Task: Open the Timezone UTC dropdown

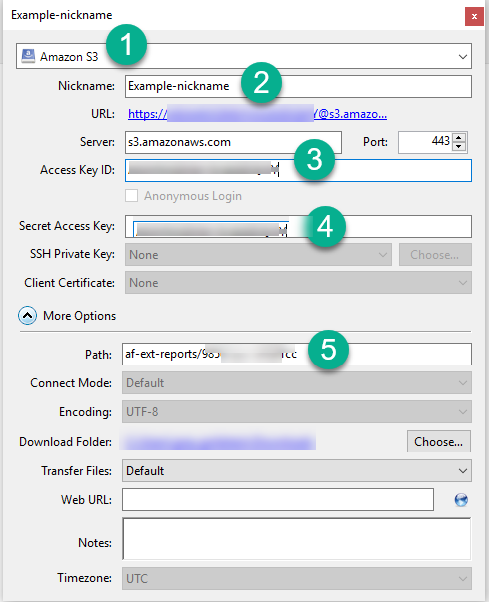Action: click(x=297, y=578)
